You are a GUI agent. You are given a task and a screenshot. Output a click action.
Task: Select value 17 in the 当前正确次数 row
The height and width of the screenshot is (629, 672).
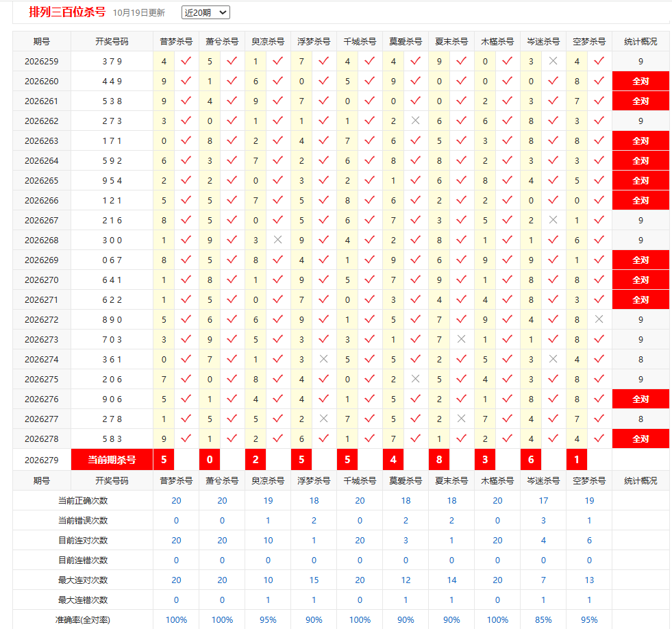[x=543, y=501]
